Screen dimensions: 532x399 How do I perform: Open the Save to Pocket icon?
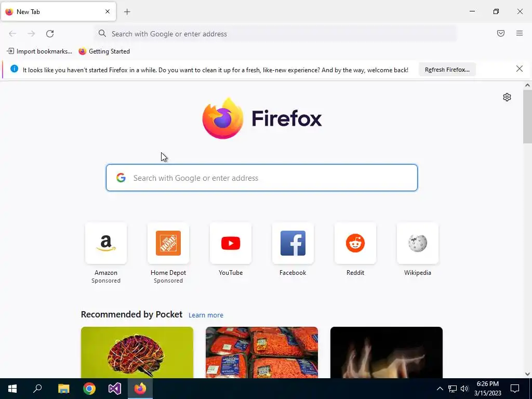pos(500,33)
